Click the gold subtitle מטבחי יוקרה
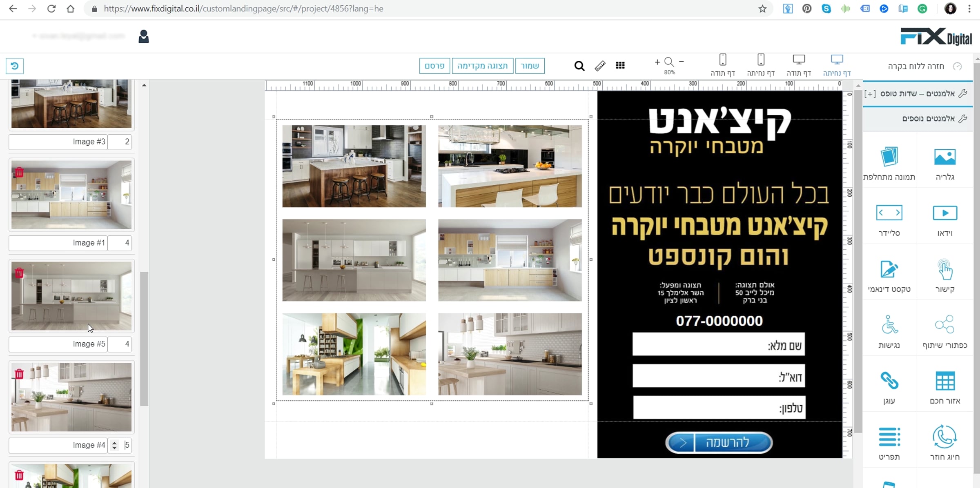Viewport: 980px width, 488px height. [x=706, y=146]
